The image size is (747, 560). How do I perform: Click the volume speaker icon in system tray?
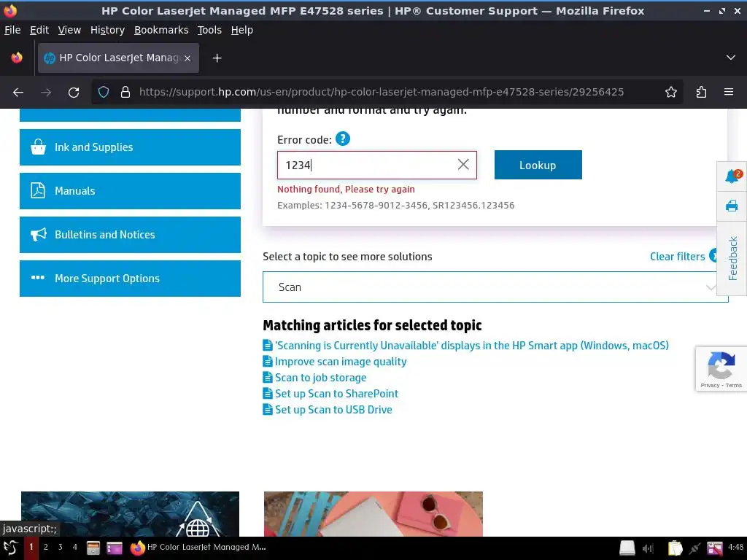point(649,548)
